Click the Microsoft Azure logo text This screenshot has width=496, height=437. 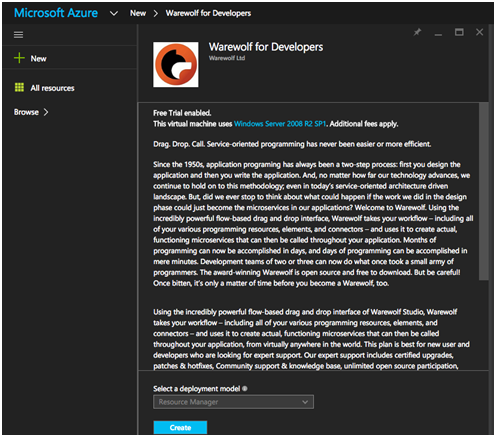click(56, 13)
